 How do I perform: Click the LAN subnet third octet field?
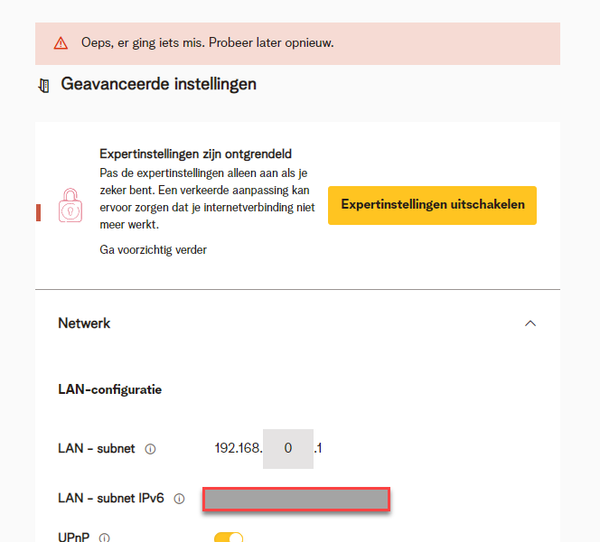point(288,449)
